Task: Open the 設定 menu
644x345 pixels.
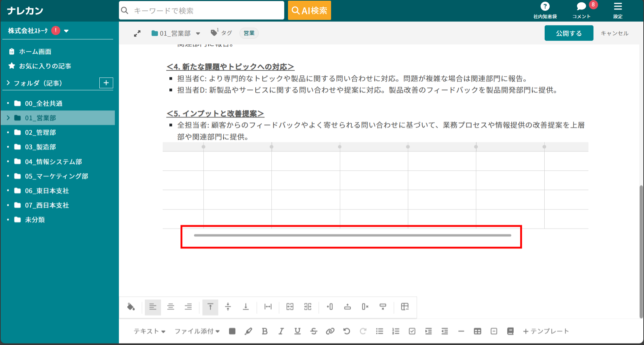Action: (618, 8)
